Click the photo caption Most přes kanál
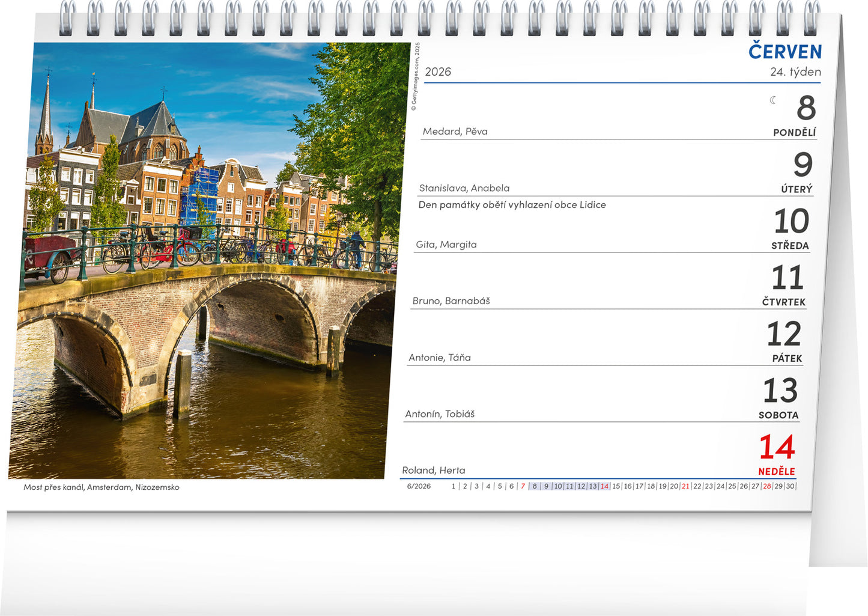The image size is (868, 616). coord(101,487)
